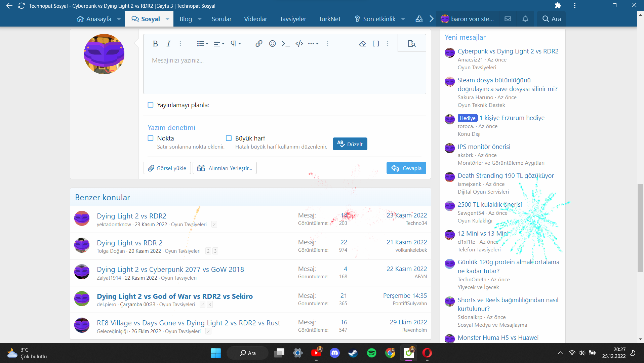
Task: Open the Dying Light 2 vs RDR2 thread
Action: 131,216
